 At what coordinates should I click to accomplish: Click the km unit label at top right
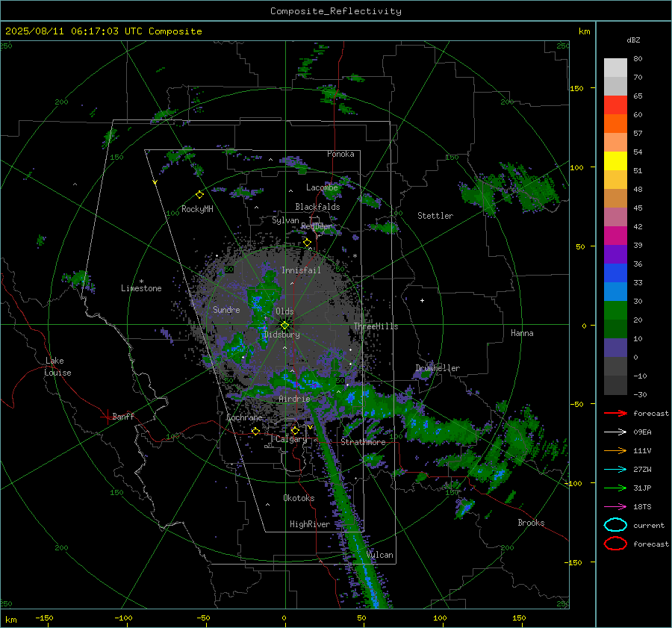pyautogui.click(x=584, y=31)
